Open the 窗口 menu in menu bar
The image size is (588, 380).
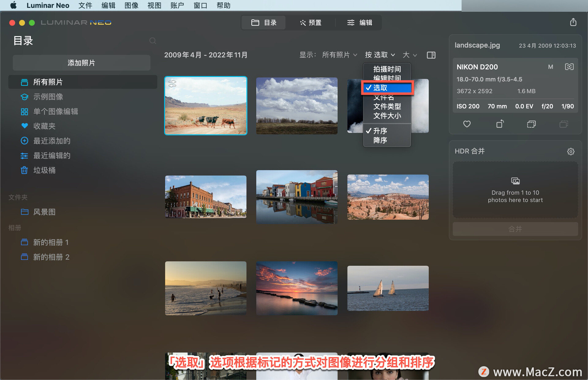pos(201,5)
